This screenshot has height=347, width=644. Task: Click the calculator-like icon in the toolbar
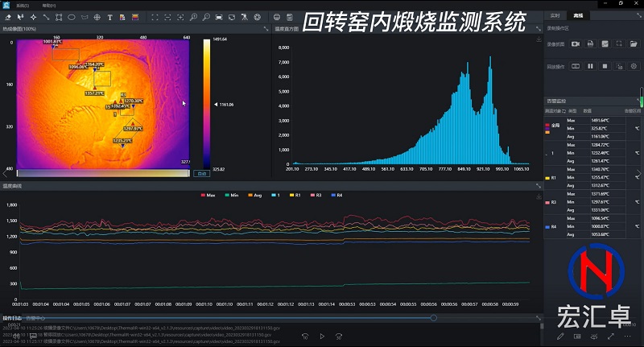pyautogui.click(x=290, y=17)
